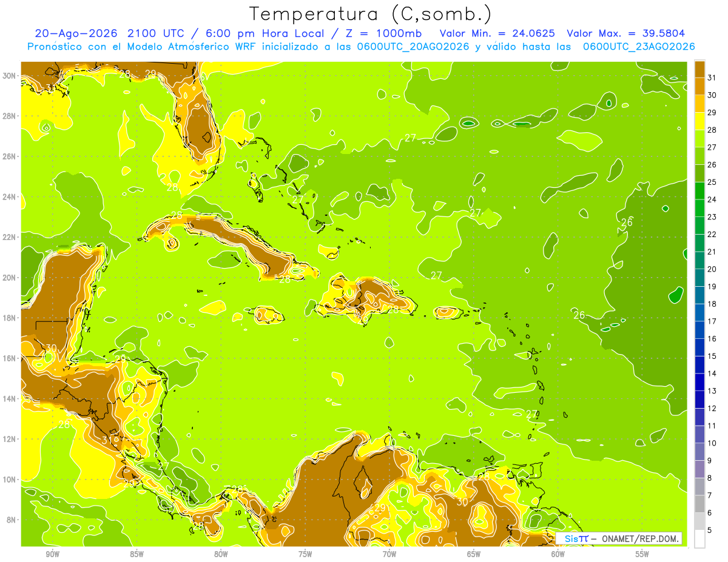Select '6:00 pm Hora Local' in header
This screenshot has width=728, height=562.
(265, 33)
